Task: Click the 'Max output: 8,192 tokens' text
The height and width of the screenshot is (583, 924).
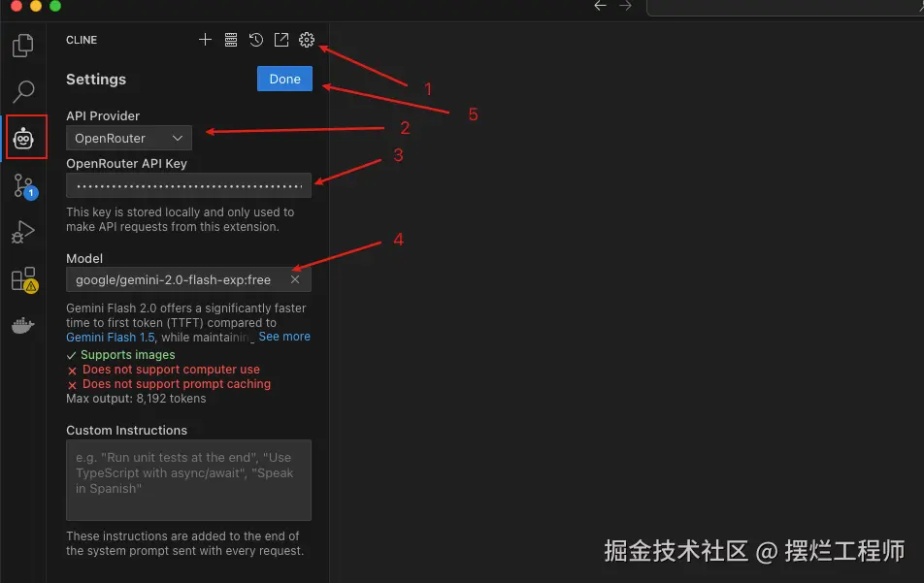Action: (136, 399)
